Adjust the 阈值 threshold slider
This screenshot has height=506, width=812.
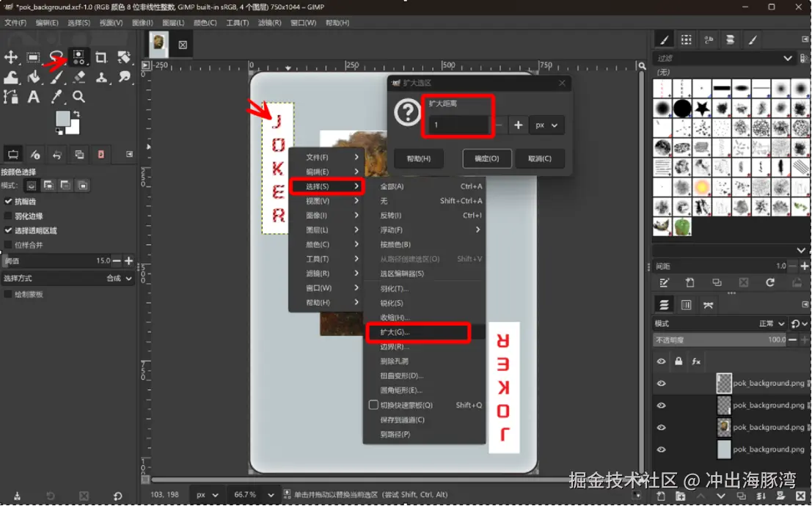coord(56,261)
